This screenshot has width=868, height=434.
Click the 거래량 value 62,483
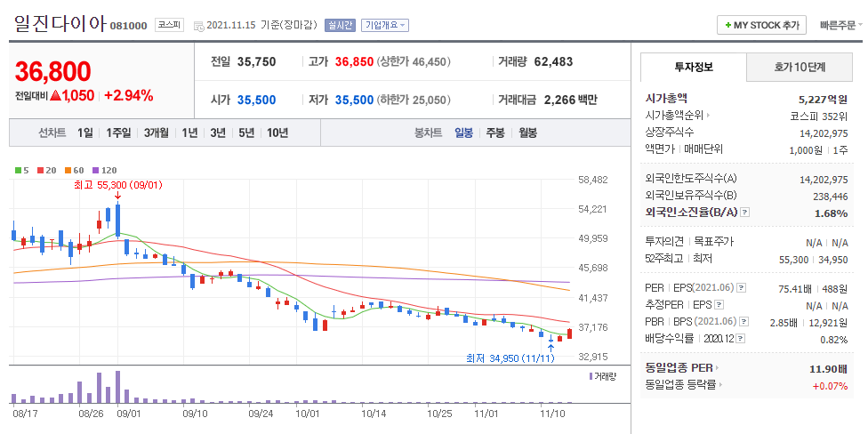coord(553,62)
